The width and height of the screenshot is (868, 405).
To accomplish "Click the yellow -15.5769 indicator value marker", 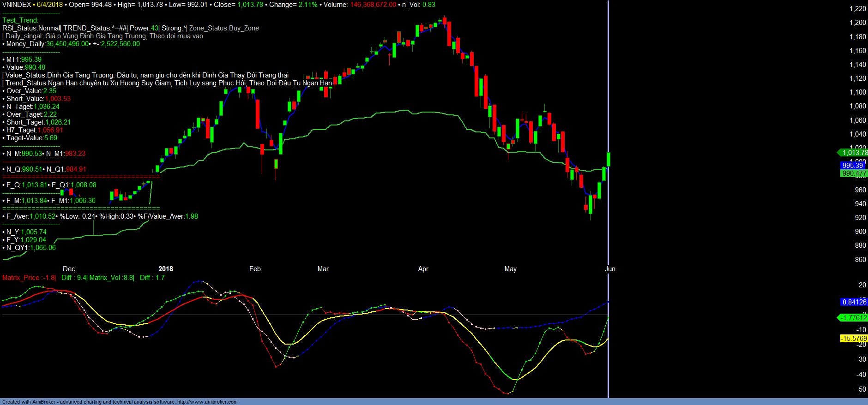I will point(854,339).
